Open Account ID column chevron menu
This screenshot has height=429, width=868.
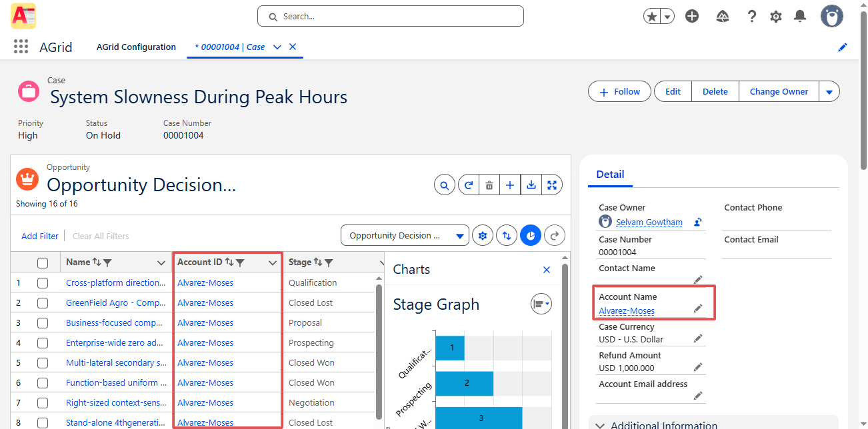coord(272,263)
